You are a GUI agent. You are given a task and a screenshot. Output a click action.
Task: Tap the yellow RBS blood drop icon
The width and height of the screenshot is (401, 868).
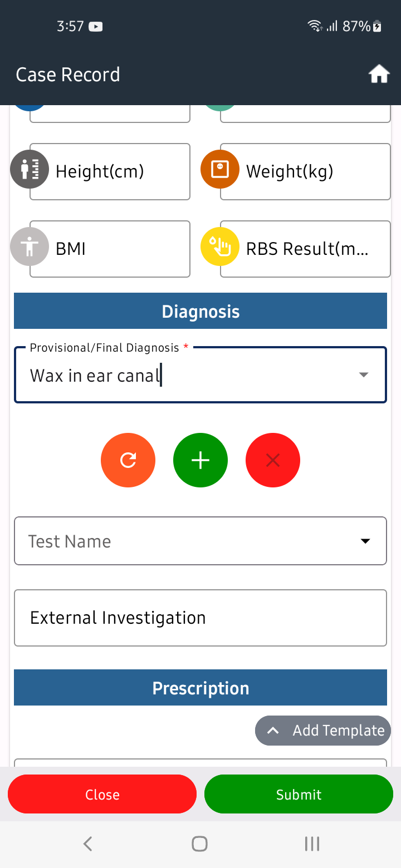point(220,246)
